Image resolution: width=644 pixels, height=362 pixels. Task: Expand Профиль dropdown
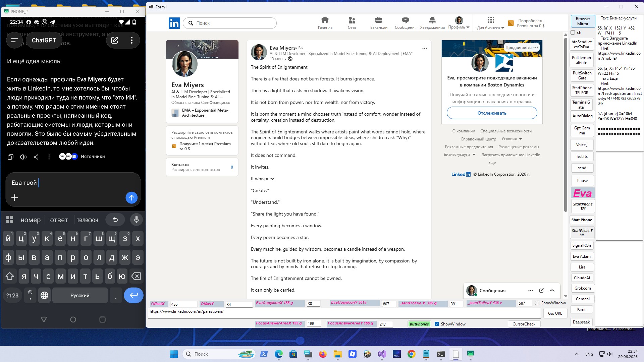tap(459, 23)
